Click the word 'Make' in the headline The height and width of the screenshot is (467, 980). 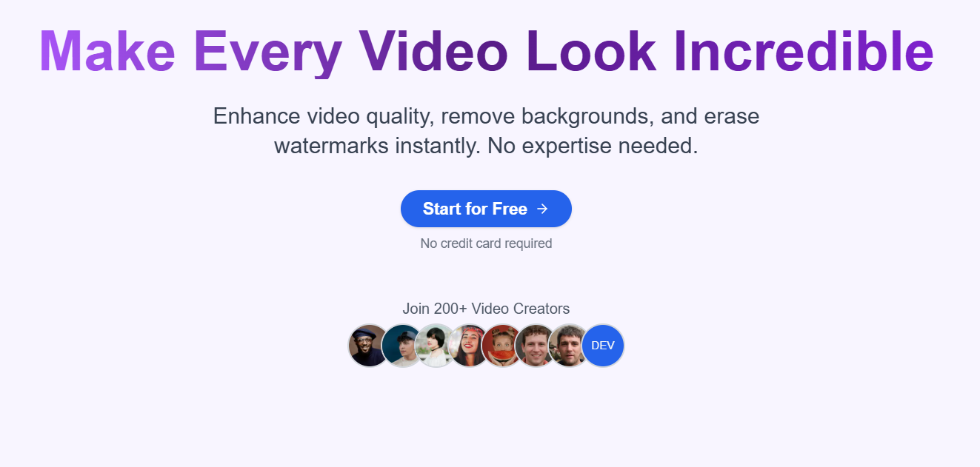pyautogui.click(x=107, y=52)
